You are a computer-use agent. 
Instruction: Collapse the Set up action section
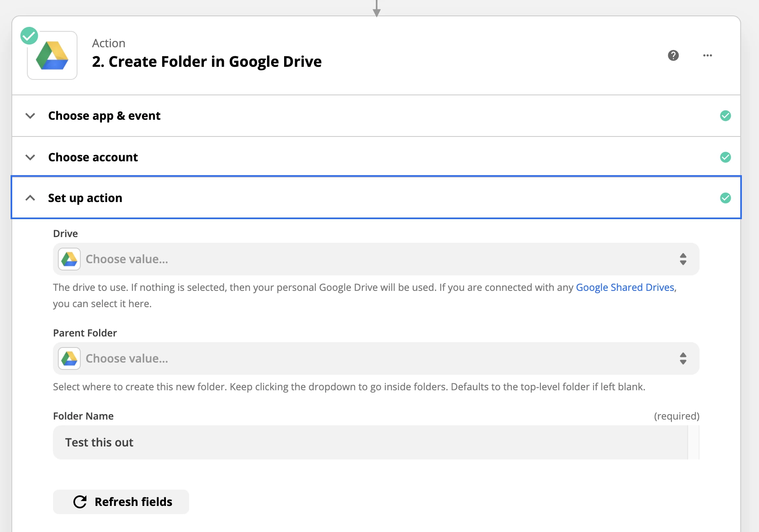click(x=30, y=198)
